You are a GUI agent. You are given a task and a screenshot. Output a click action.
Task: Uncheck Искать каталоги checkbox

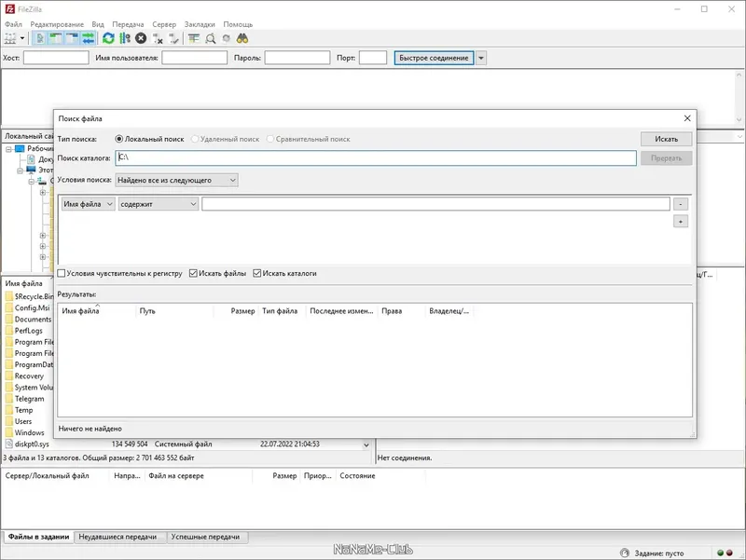(257, 273)
